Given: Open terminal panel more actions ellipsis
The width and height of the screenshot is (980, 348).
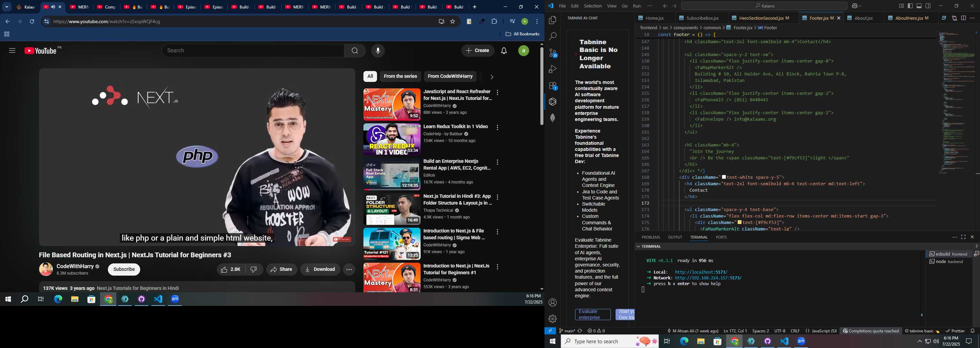Looking at the screenshot, I should tap(954, 237).
